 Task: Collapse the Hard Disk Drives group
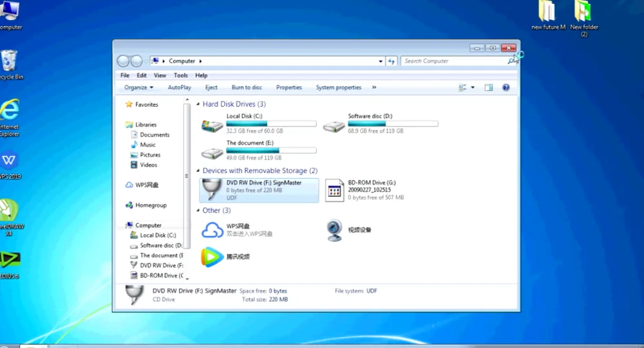(x=198, y=104)
